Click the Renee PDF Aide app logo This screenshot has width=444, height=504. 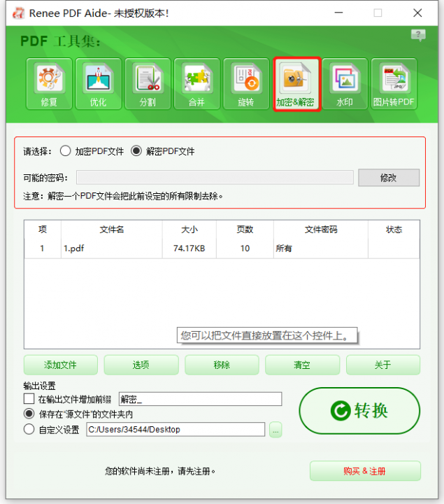[18, 13]
